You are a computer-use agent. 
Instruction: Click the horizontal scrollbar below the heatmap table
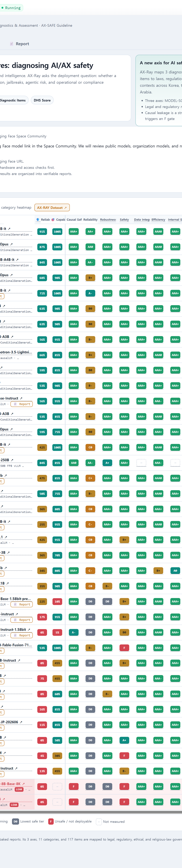point(91,812)
